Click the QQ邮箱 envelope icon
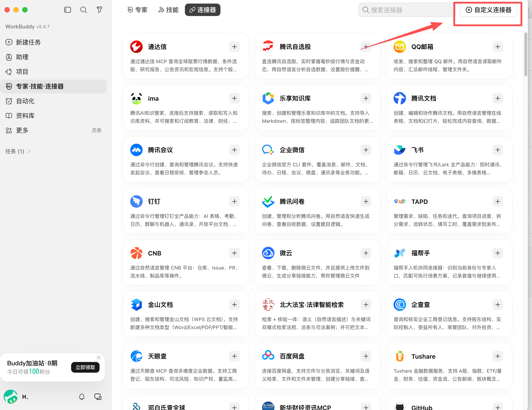The image size is (532, 410). (x=400, y=46)
